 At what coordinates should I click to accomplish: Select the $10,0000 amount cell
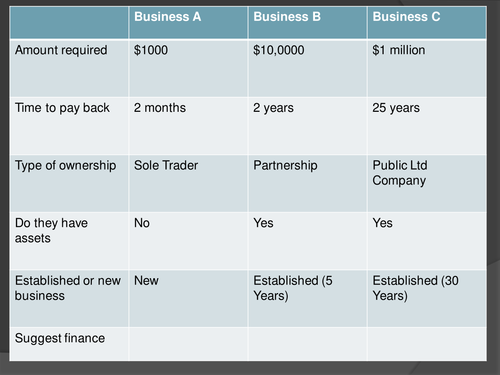coord(307,68)
